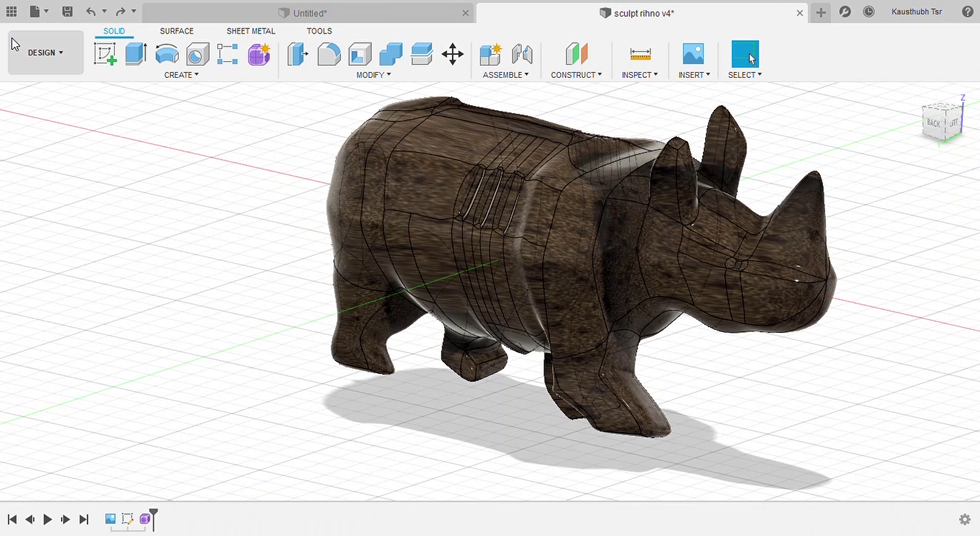
Task: Expand the CREATE dropdown menu
Action: point(181,75)
